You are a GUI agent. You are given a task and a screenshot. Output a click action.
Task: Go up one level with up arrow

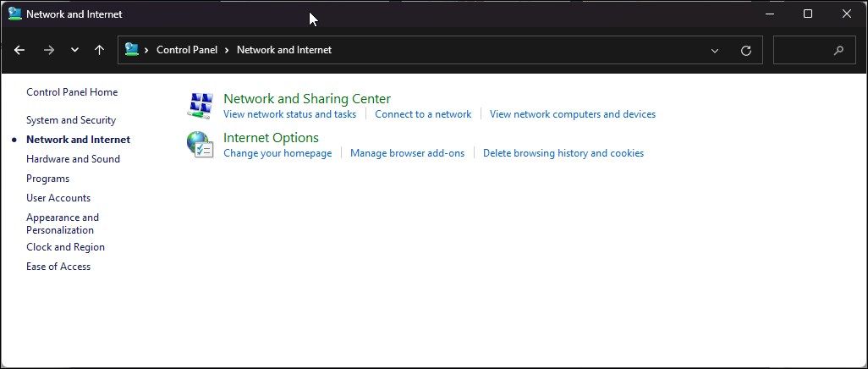(x=99, y=50)
